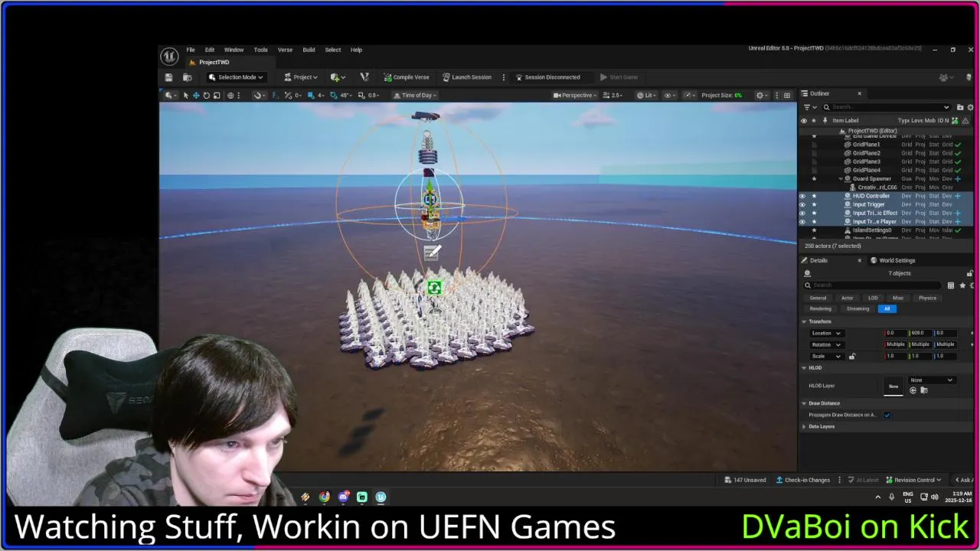Image resolution: width=980 pixels, height=551 pixels.
Task: Toggle world/local coordinate globe icon
Action: 230,96
